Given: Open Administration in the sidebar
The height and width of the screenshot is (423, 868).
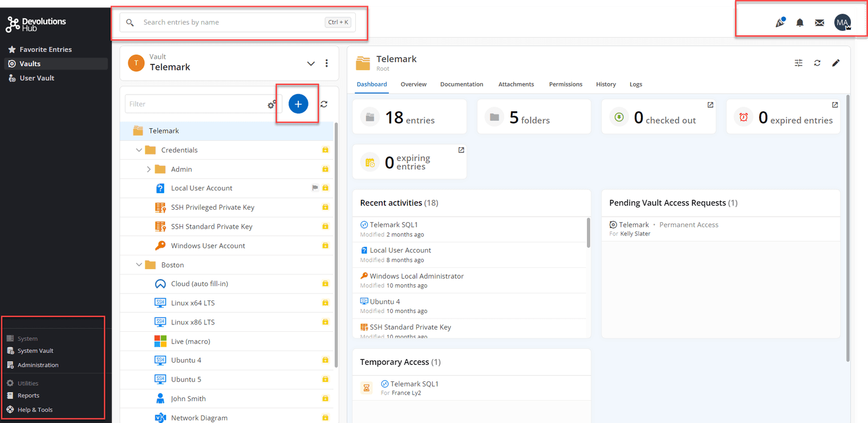Looking at the screenshot, I should [x=38, y=365].
